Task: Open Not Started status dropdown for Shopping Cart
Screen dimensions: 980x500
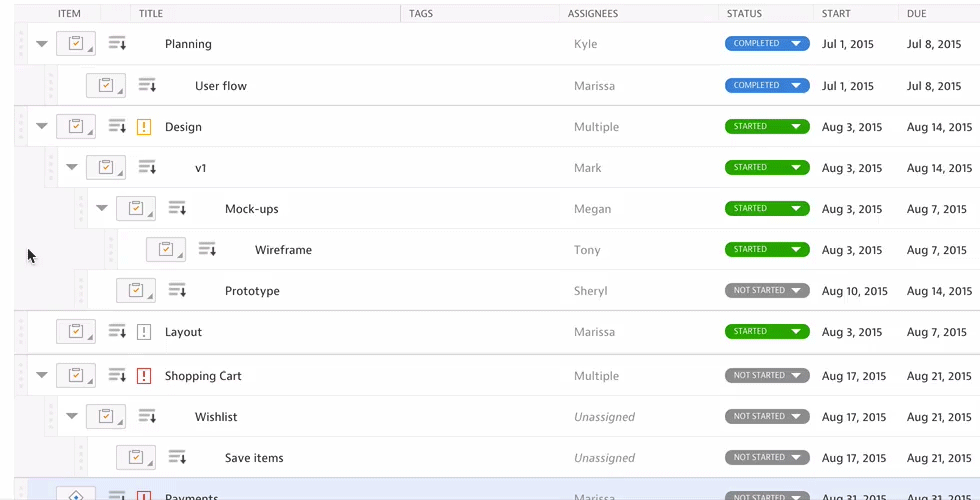Action: (x=767, y=376)
